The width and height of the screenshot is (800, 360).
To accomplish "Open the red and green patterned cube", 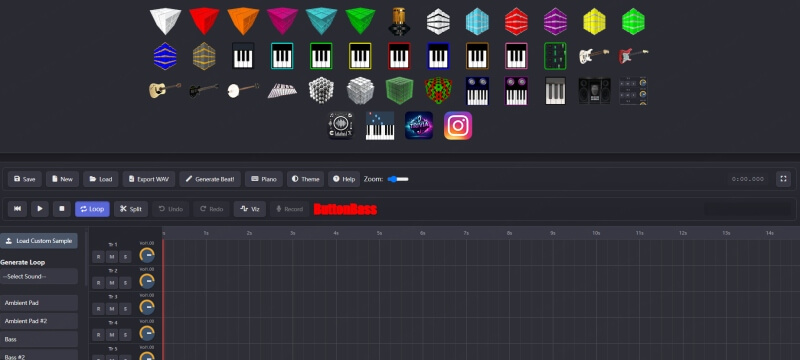I will tap(438, 91).
